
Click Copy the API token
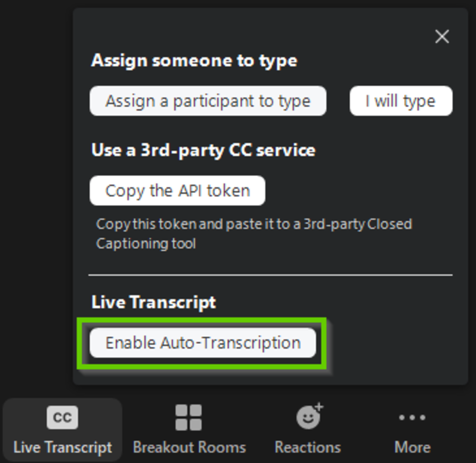(177, 191)
